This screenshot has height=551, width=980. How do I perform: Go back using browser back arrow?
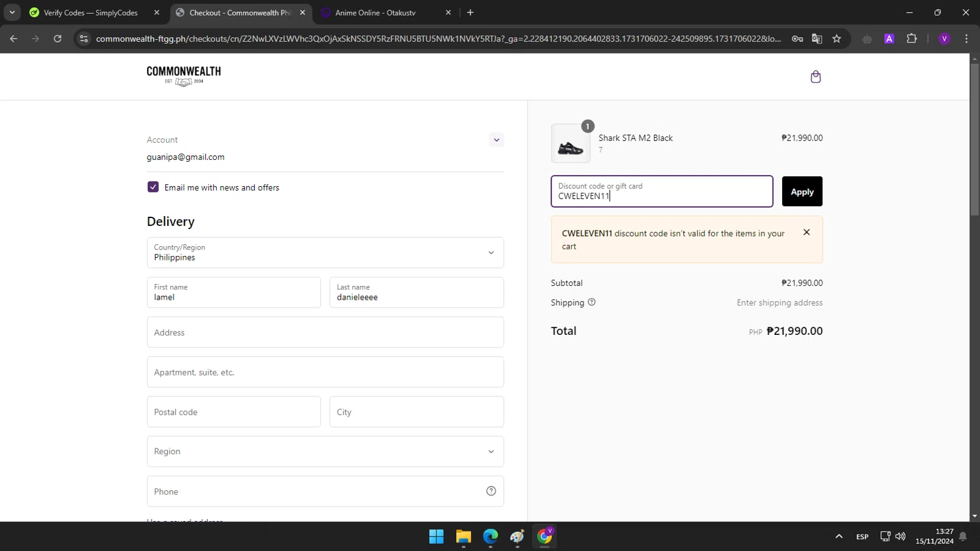pyautogui.click(x=14, y=39)
